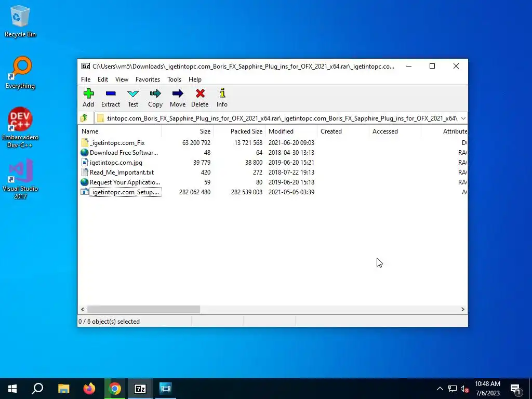532x399 pixels.
Task: Click inside the archive path field
Action: pos(282,118)
